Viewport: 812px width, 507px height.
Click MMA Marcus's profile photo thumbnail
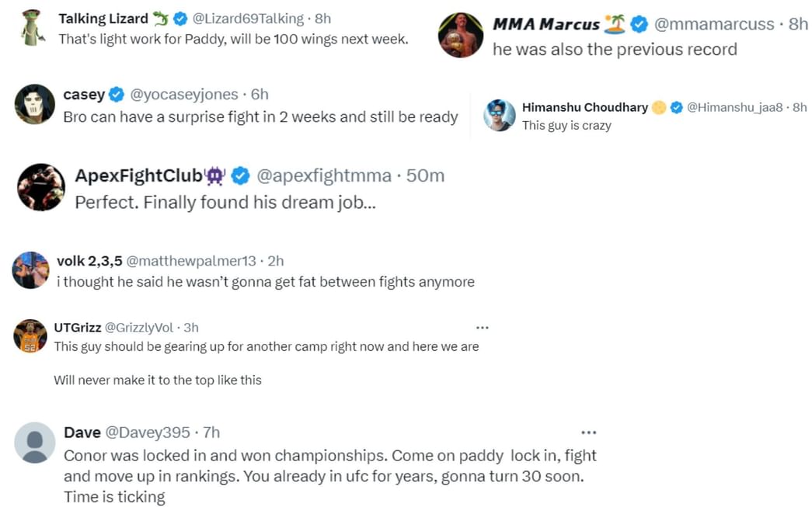tap(460, 34)
